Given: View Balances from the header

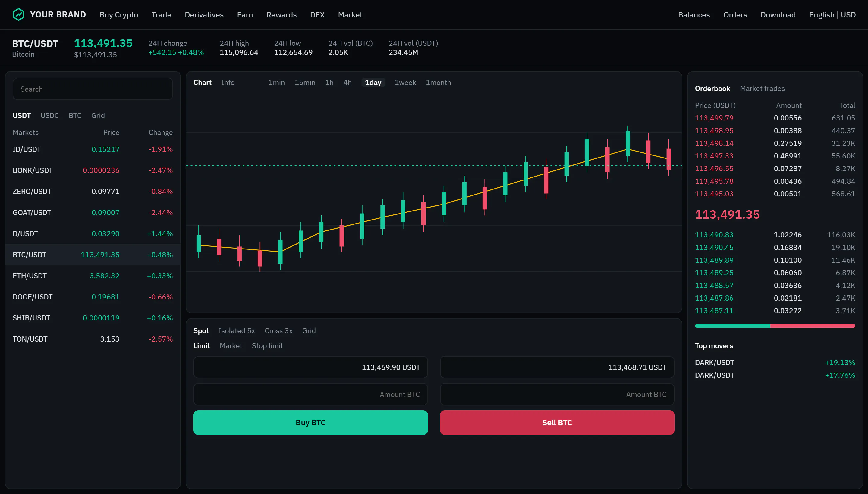Looking at the screenshot, I should tap(694, 15).
